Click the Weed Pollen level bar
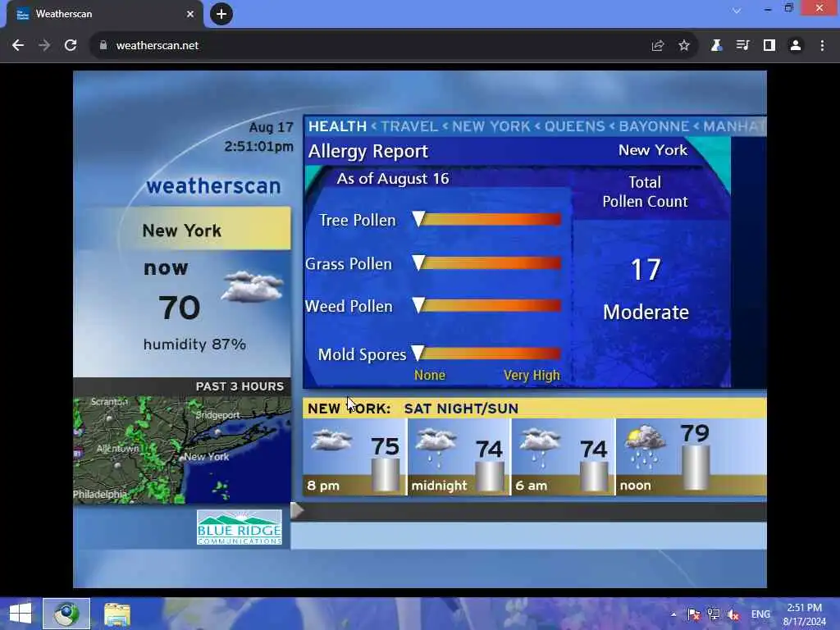The height and width of the screenshot is (630, 840). (x=487, y=306)
